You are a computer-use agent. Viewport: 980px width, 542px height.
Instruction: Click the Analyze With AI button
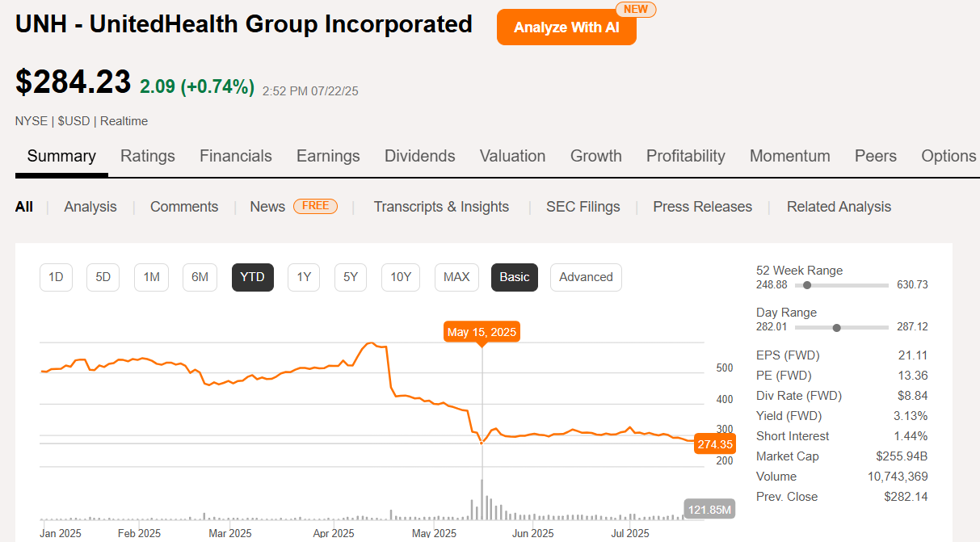566,27
